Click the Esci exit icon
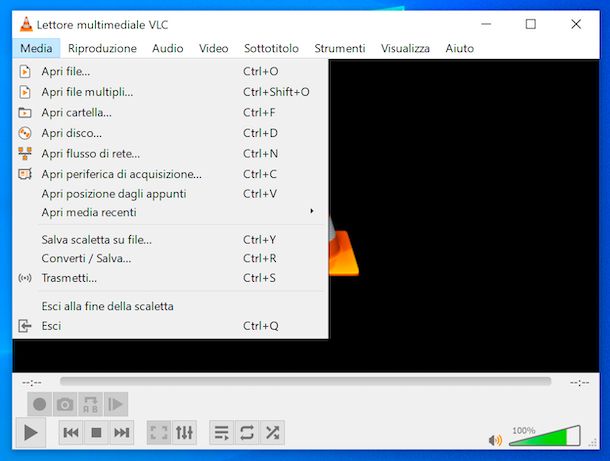 25,326
